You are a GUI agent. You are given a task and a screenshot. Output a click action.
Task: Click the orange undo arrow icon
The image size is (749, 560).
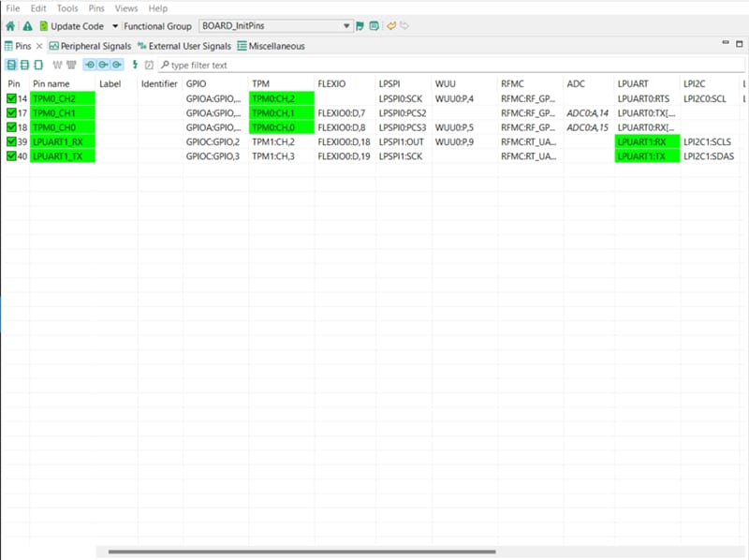[x=391, y=26]
